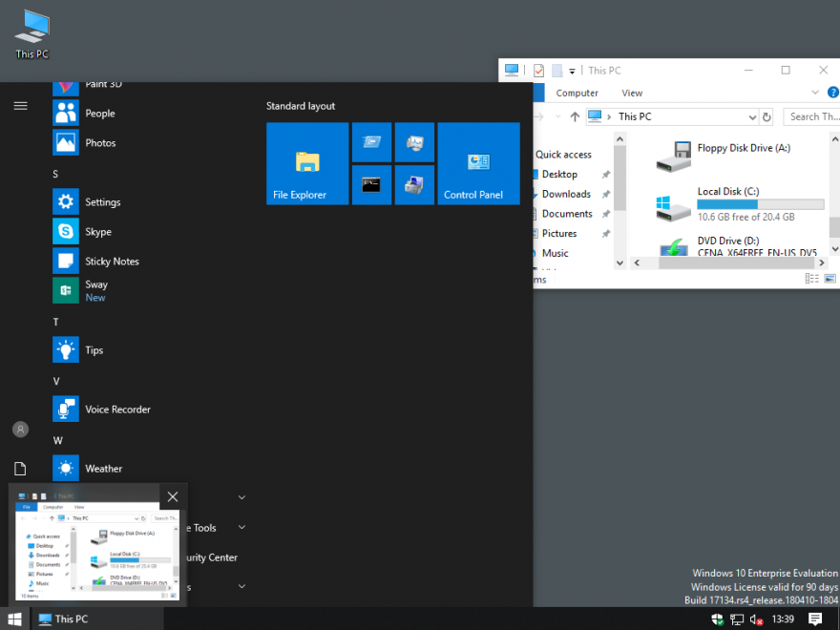Expand the Explorer ribbon chevron

pos(815,93)
